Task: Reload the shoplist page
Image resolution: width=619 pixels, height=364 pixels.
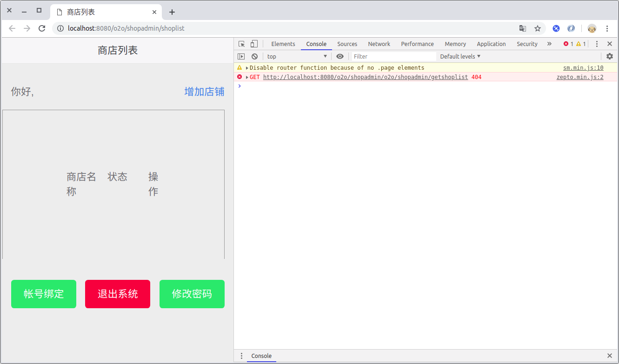Action: [42, 28]
